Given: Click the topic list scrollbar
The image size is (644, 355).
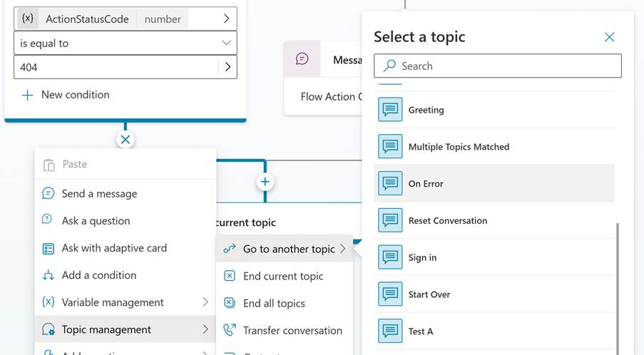Looking at the screenshot, I should pos(618,285).
